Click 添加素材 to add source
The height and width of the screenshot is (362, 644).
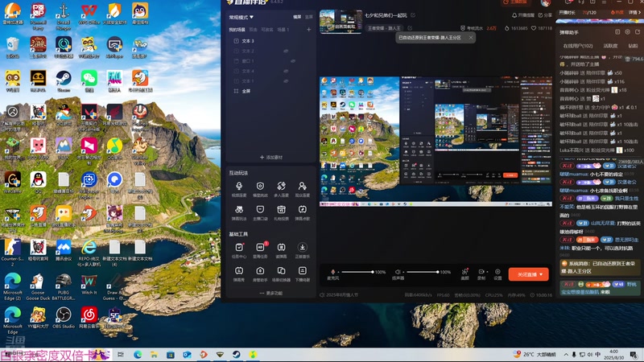tap(271, 157)
